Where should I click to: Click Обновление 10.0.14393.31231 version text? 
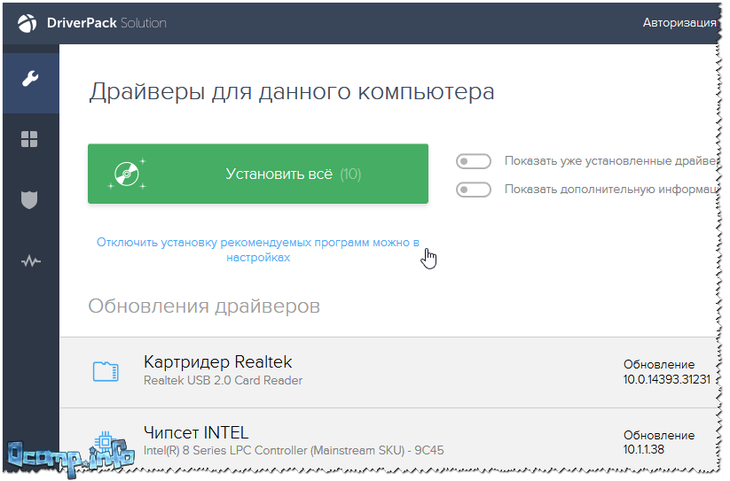(x=667, y=372)
